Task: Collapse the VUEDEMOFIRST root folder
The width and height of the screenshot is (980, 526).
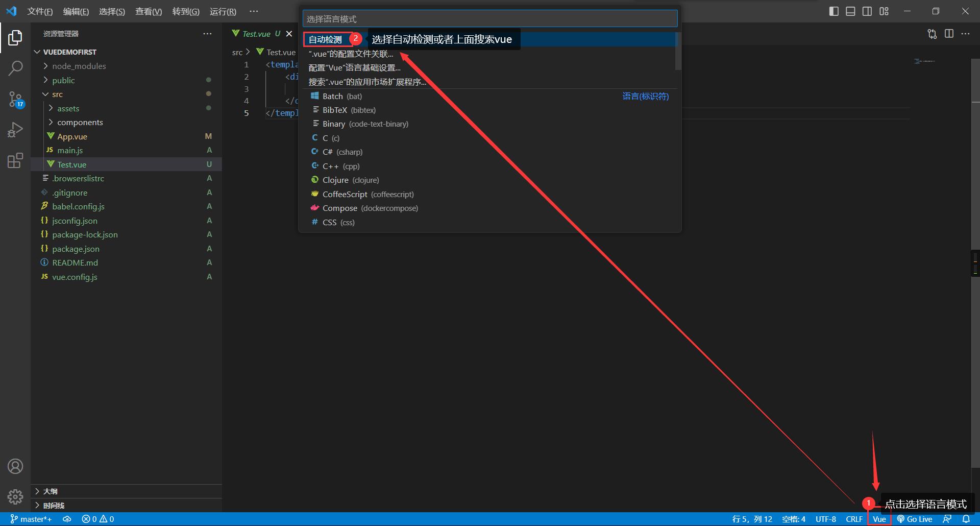Action: 127,52
